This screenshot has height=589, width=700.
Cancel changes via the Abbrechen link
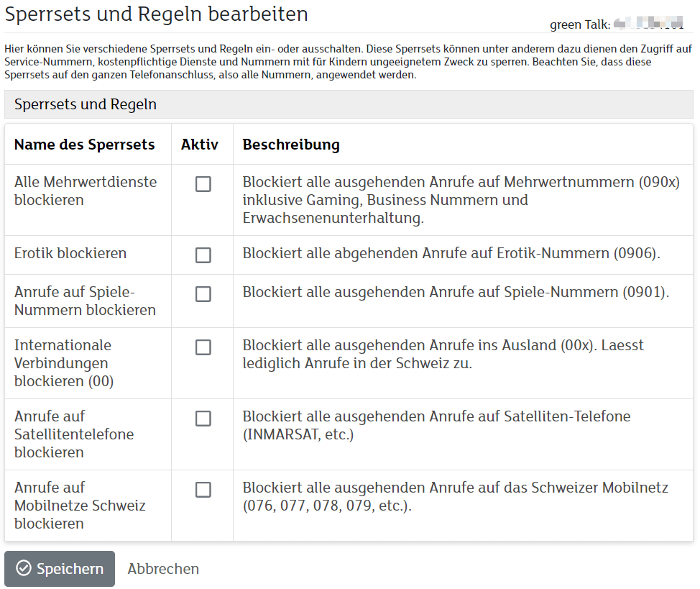point(163,569)
